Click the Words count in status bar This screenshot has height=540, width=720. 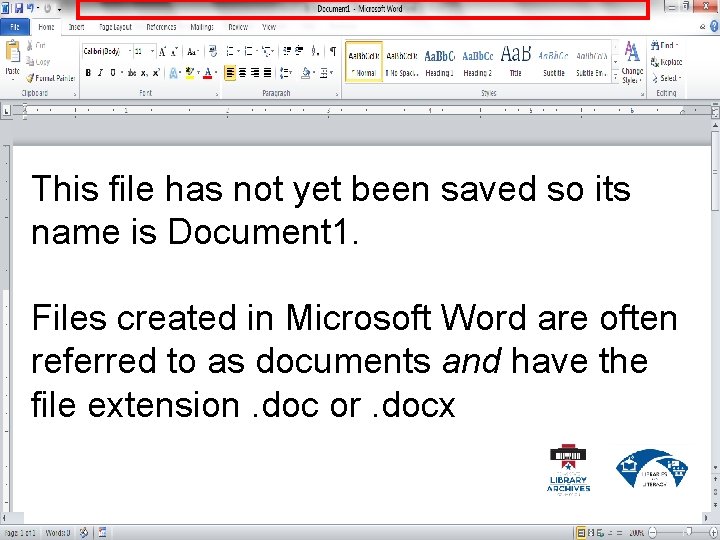(57, 533)
